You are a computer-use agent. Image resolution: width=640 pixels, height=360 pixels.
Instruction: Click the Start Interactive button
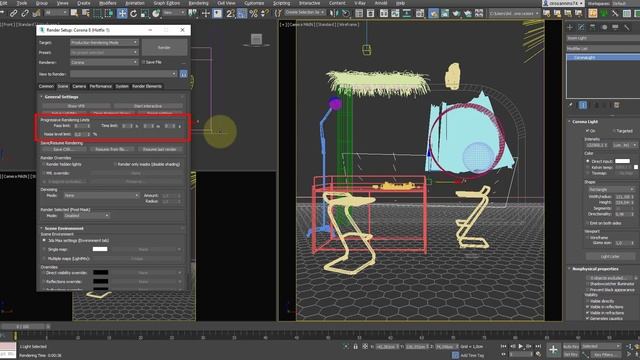point(148,106)
